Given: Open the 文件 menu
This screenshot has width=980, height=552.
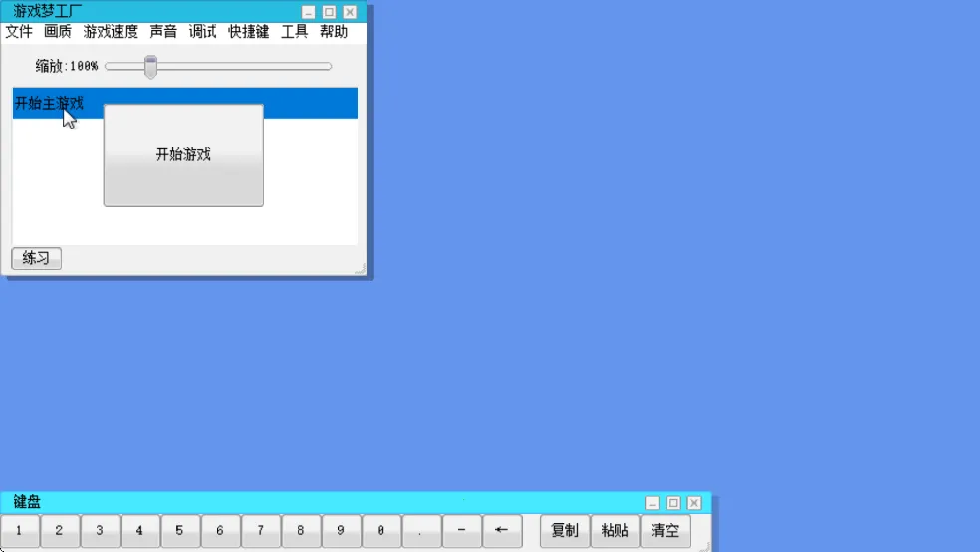Looking at the screenshot, I should pyautogui.click(x=19, y=32).
